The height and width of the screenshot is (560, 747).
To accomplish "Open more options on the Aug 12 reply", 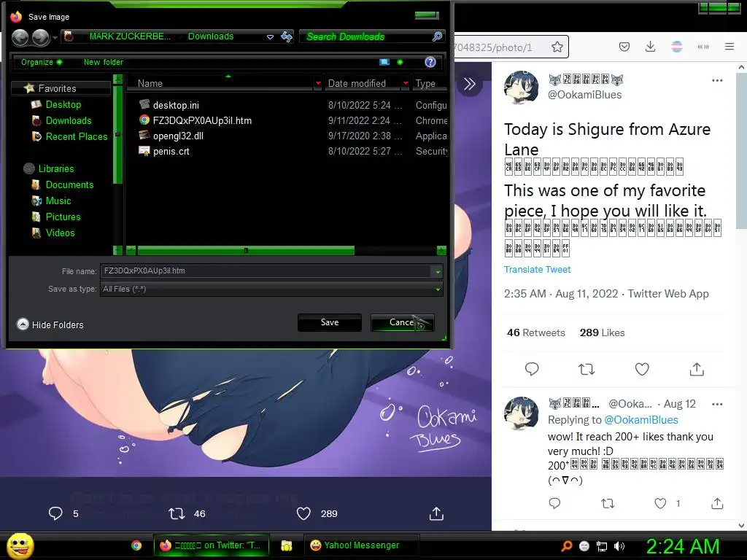I will pos(717,404).
